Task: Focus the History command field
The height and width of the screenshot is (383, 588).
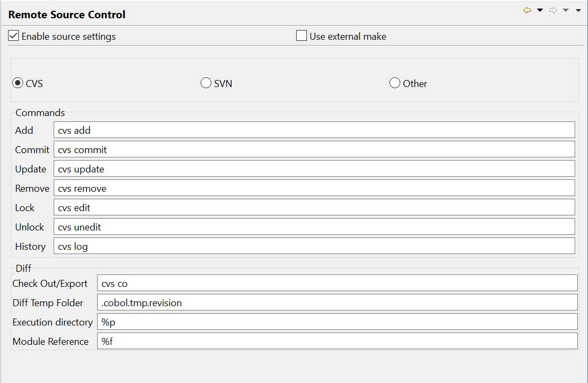Action: [x=314, y=246]
